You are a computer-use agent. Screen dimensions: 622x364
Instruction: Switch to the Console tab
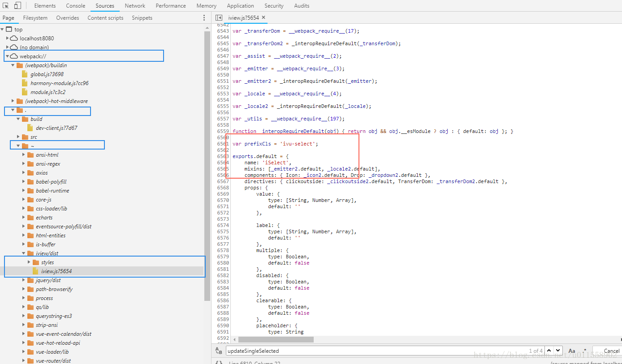pos(76,6)
